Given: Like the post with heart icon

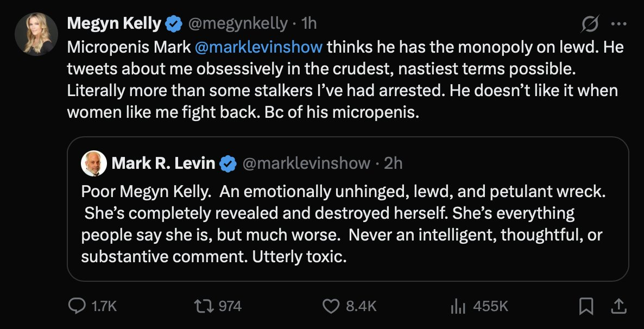Looking at the screenshot, I should point(331,306).
